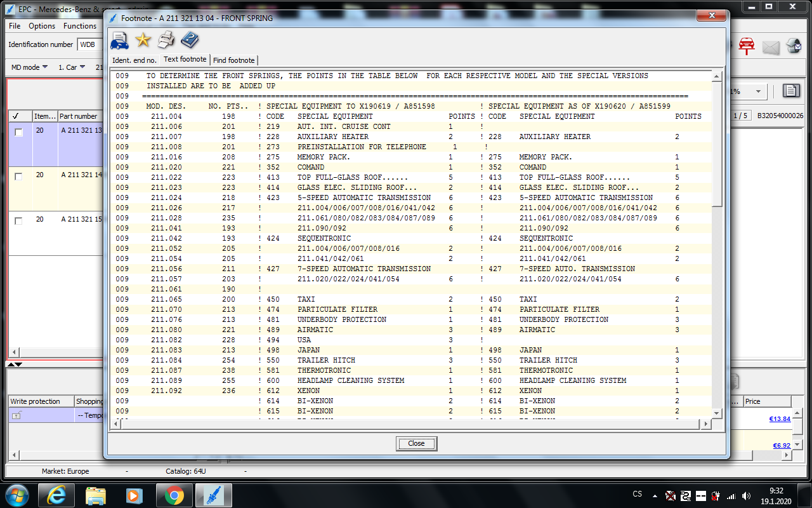Click footnote vertical scrollbar down arrow
This screenshot has width=812, height=508.
click(x=717, y=413)
